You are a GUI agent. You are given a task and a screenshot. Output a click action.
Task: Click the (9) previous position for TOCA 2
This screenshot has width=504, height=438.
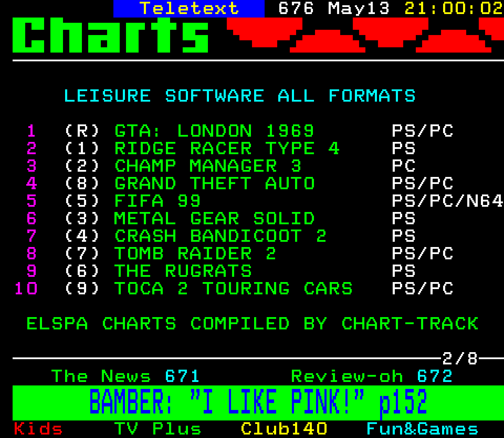tap(82, 288)
